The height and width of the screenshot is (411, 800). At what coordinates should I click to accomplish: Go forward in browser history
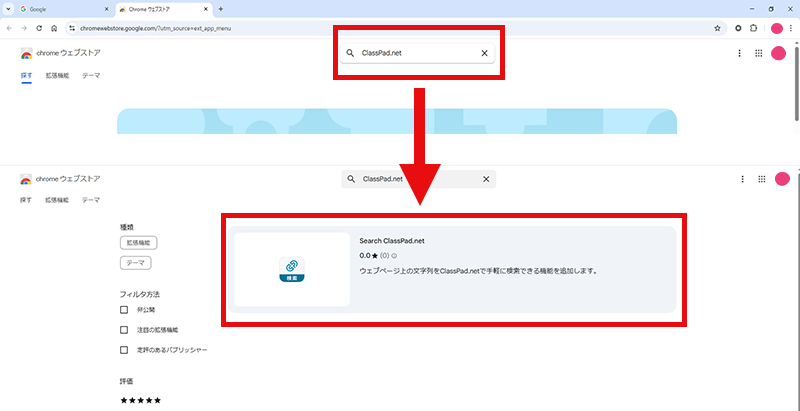24,29
